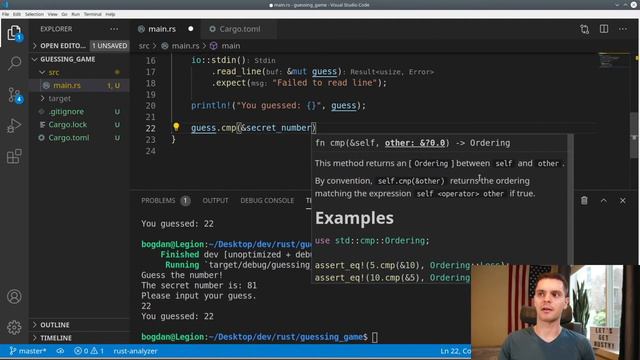Click the Explorer more actions ellipsis
This screenshot has height=360, width=640.
pos(114,29)
